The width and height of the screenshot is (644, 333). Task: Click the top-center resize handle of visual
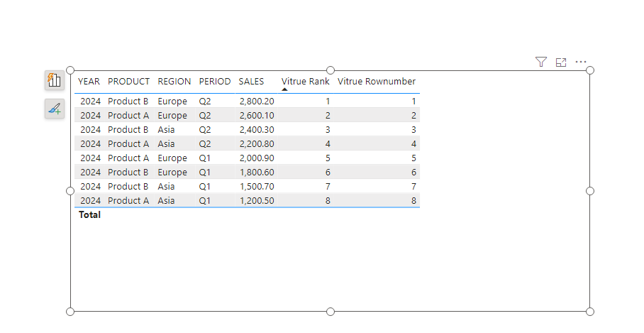pyautogui.click(x=331, y=70)
